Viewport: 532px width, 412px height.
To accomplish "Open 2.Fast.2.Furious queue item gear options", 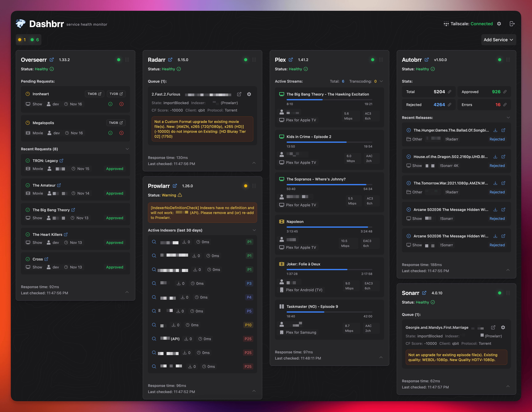I will pyautogui.click(x=249, y=94).
